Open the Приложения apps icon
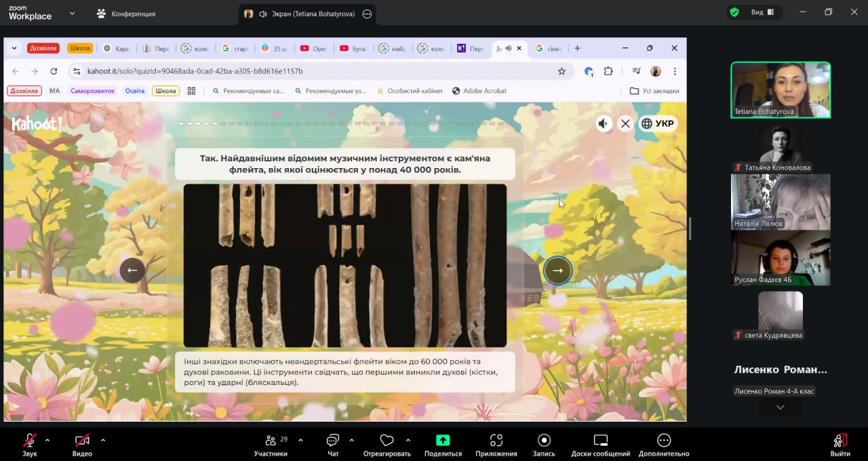 click(496, 441)
